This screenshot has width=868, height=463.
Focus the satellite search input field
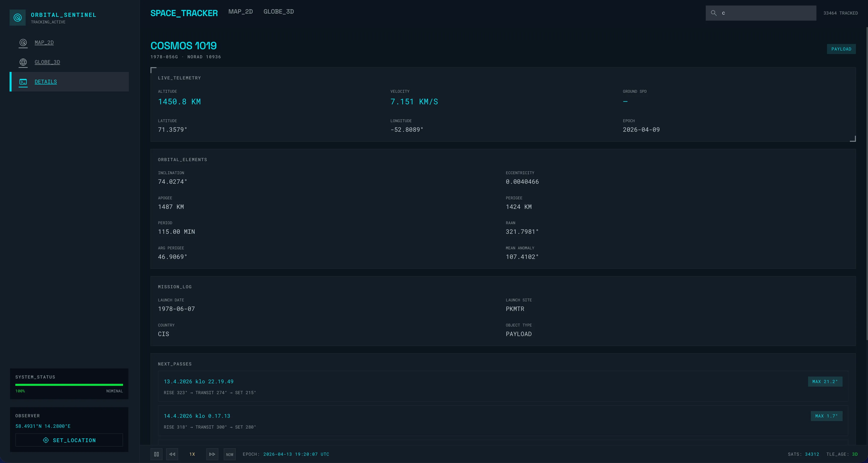(x=761, y=13)
